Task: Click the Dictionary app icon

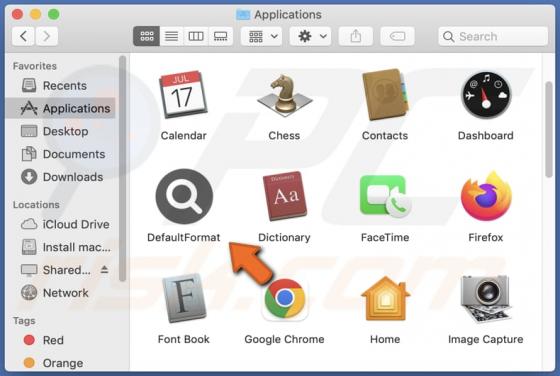Action: click(x=285, y=196)
